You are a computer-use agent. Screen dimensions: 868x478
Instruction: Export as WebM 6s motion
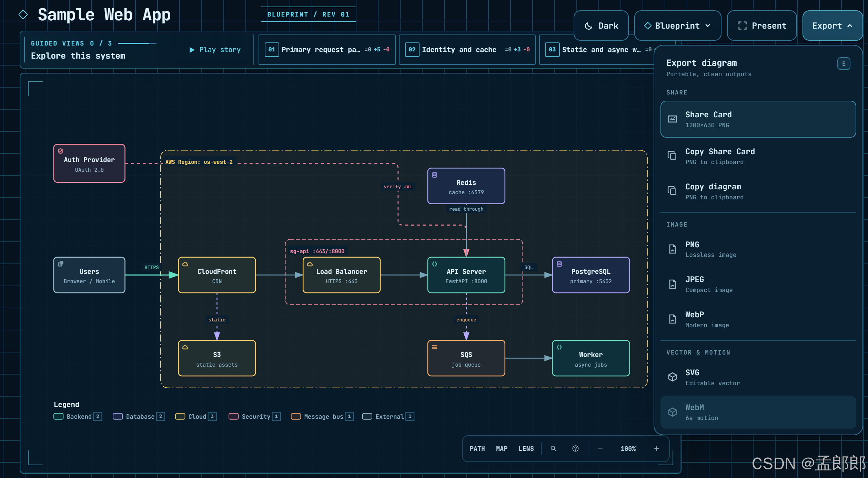(758, 412)
